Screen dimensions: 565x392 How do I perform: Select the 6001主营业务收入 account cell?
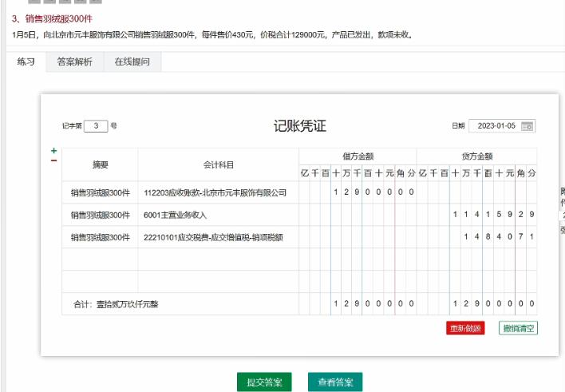[x=218, y=215]
